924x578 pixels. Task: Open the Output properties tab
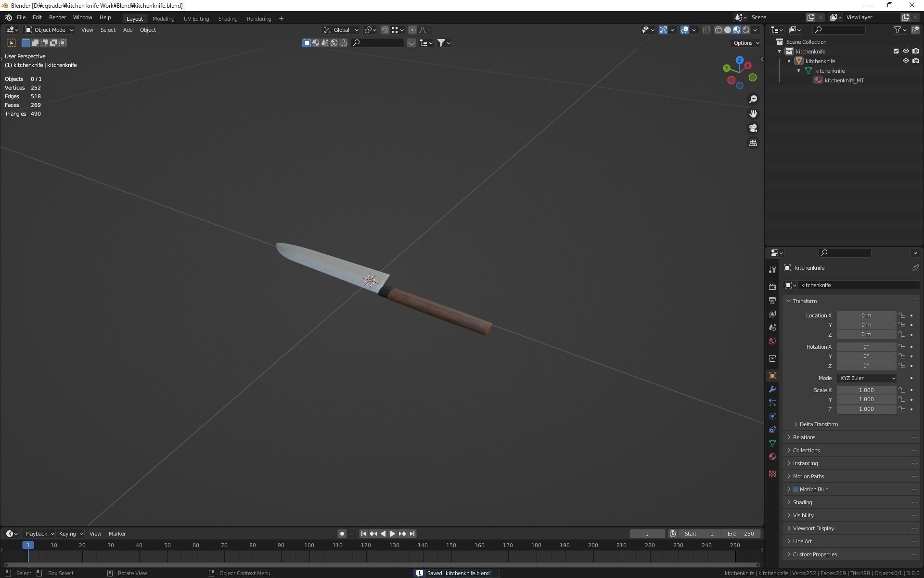click(x=772, y=300)
